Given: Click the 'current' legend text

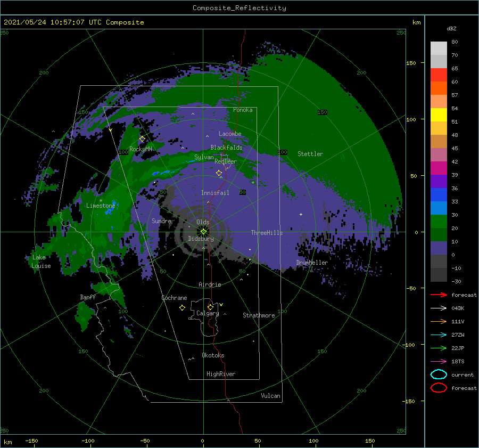Looking at the screenshot, I should point(463,374).
